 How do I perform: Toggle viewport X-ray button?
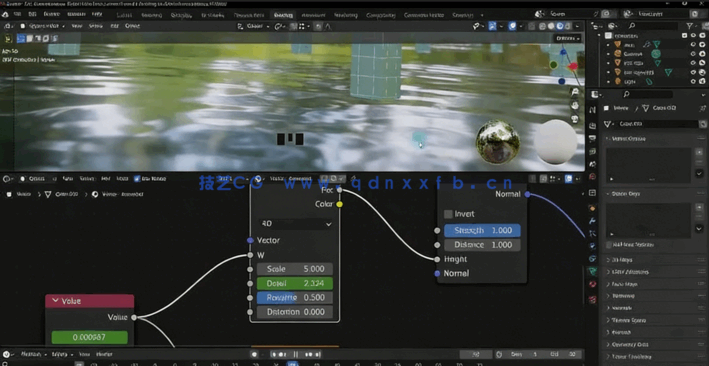pyautogui.click(x=532, y=26)
